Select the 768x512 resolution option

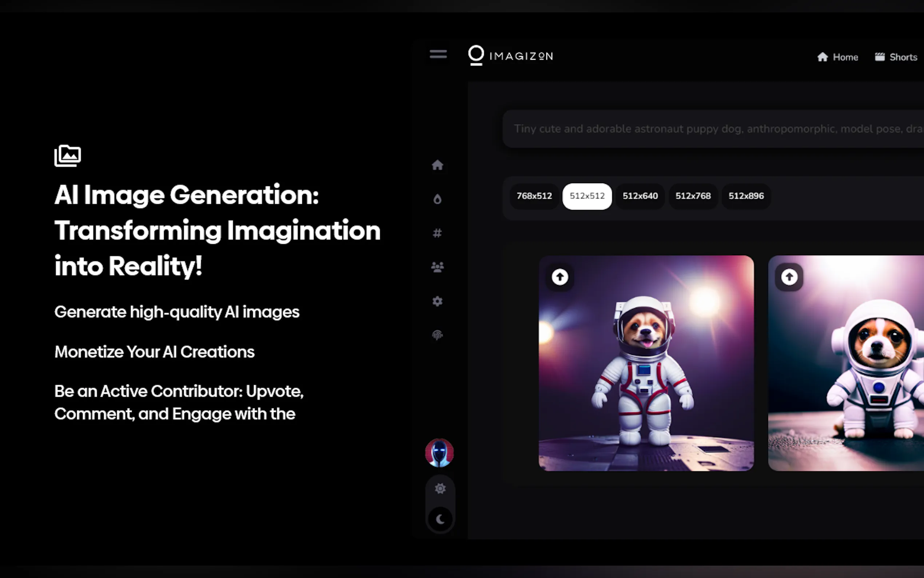[x=534, y=196]
